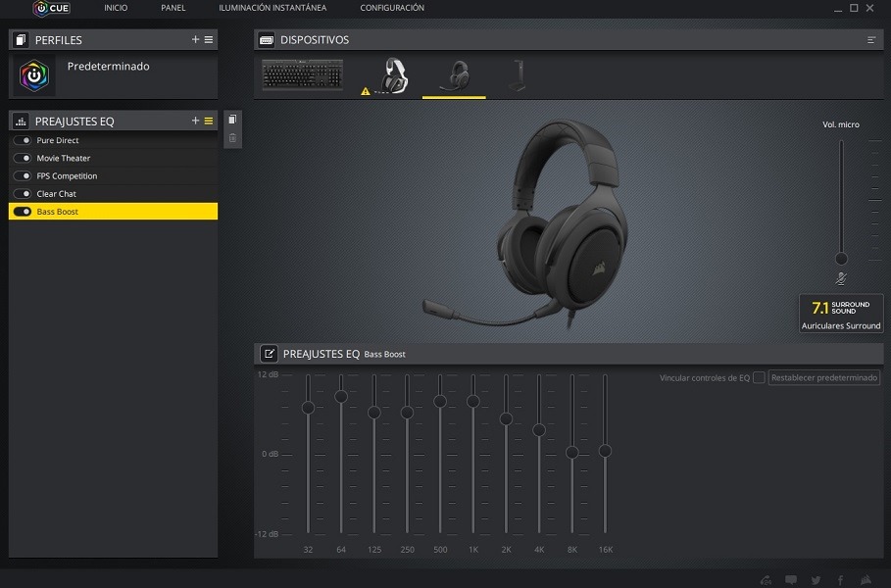Open the Preajustes EQ yellow hamburger menu
This screenshot has width=891, height=588.
pyautogui.click(x=209, y=121)
